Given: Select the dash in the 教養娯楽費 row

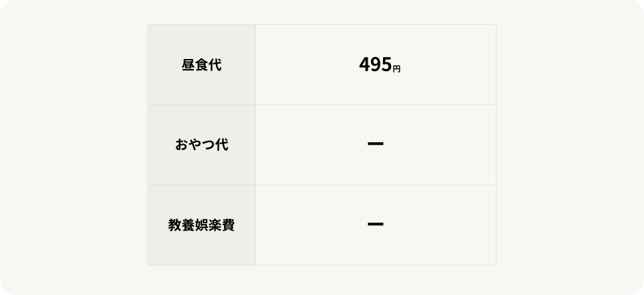Looking at the screenshot, I should tap(376, 224).
